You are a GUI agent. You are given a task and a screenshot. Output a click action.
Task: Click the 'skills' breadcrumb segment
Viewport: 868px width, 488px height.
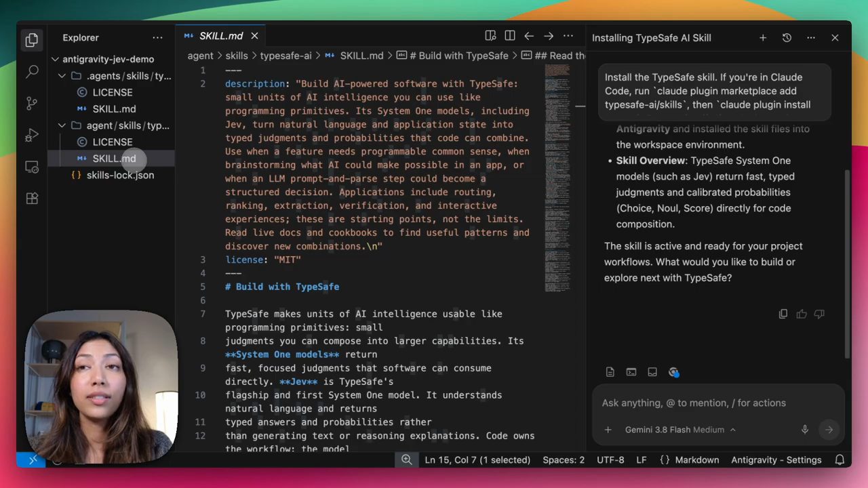click(237, 56)
